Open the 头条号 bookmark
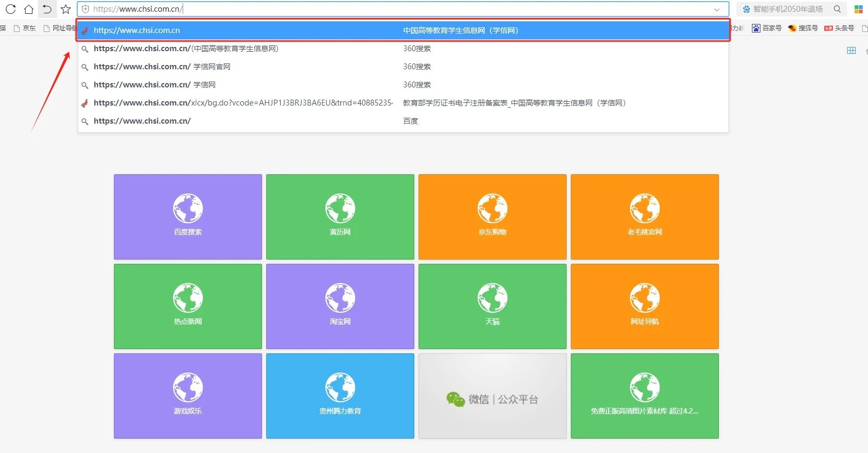 tap(839, 28)
